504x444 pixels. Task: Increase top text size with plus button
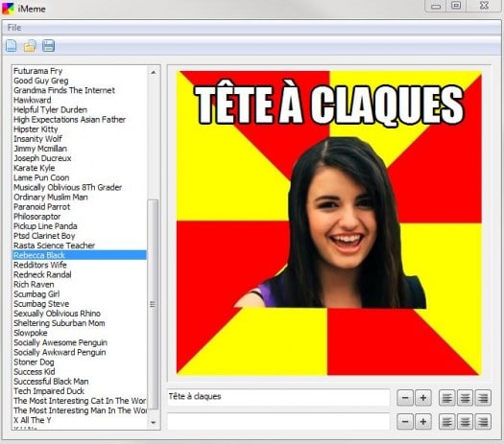(x=423, y=398)
